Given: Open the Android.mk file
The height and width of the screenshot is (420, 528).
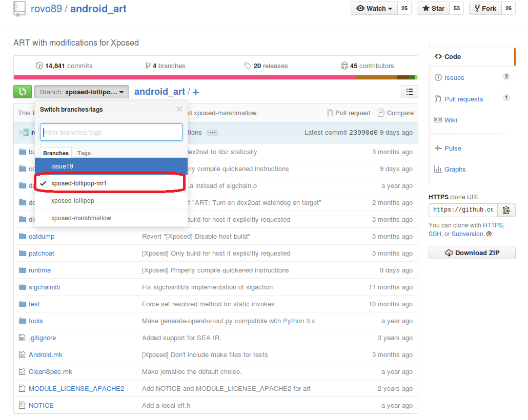Looking at the screenshot, I should 46,355.
